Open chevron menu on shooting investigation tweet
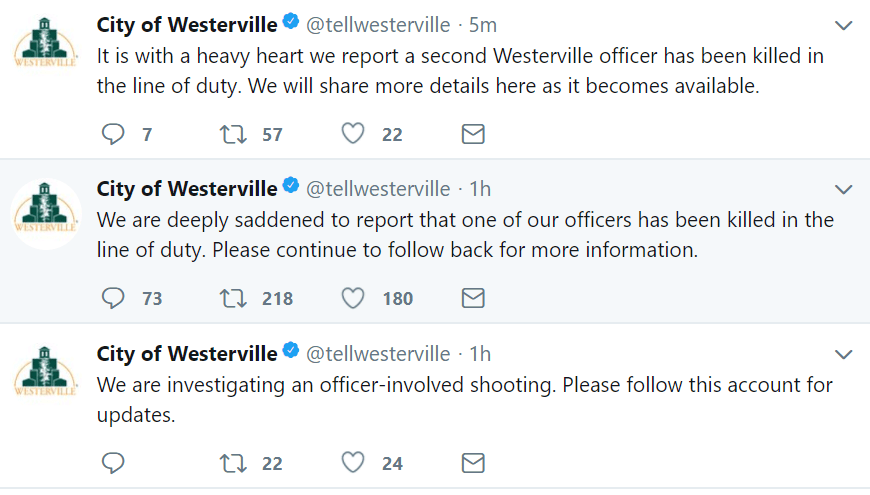This screenshot has width=870, height=495. point(843,355)
